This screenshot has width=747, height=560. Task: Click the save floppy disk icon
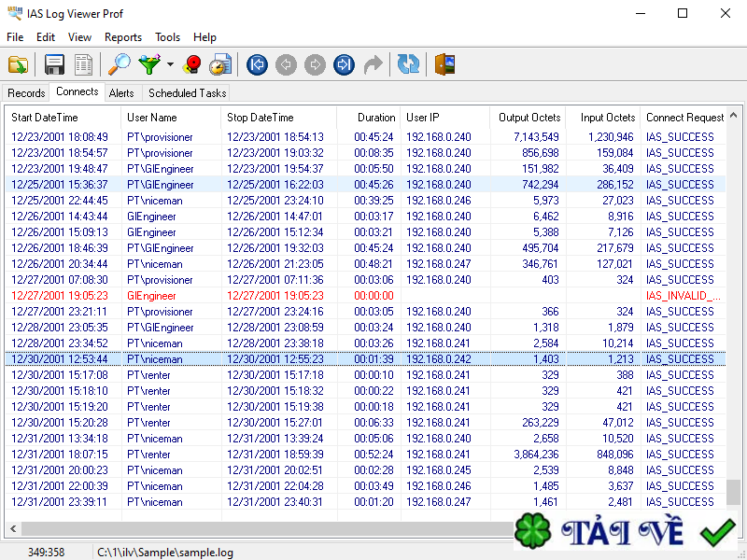point(55,64)
